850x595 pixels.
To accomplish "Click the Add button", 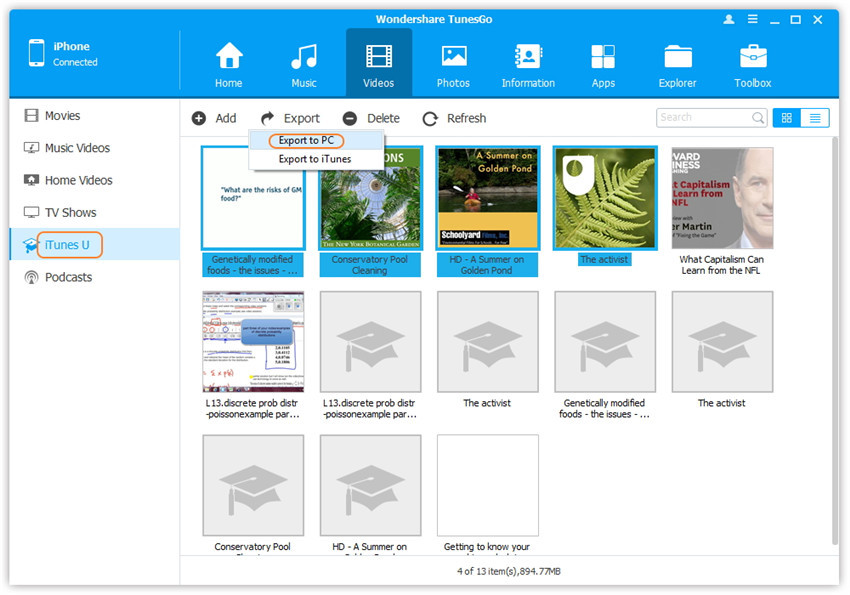I will [x=214, y=118].
